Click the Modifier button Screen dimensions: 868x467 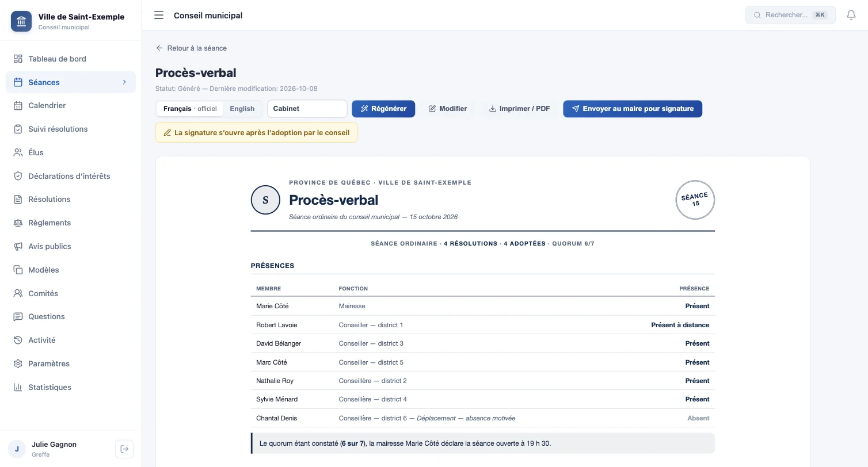(448, 109)
